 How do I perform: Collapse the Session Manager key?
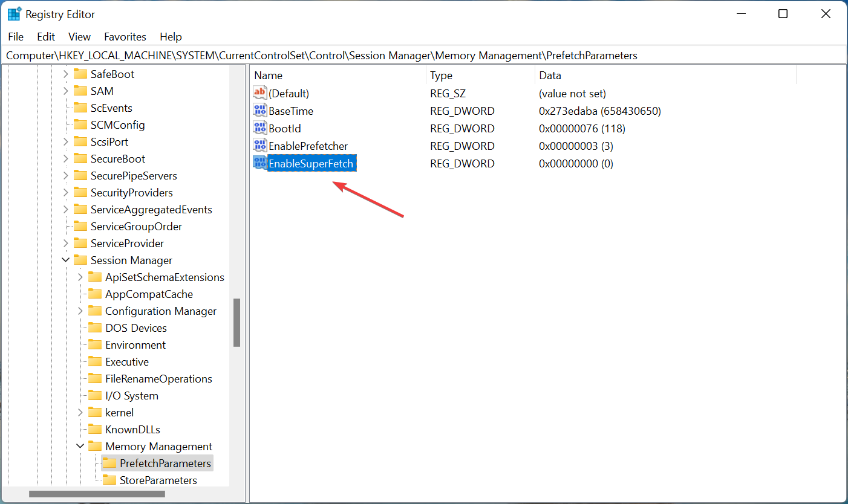[65, 260]
